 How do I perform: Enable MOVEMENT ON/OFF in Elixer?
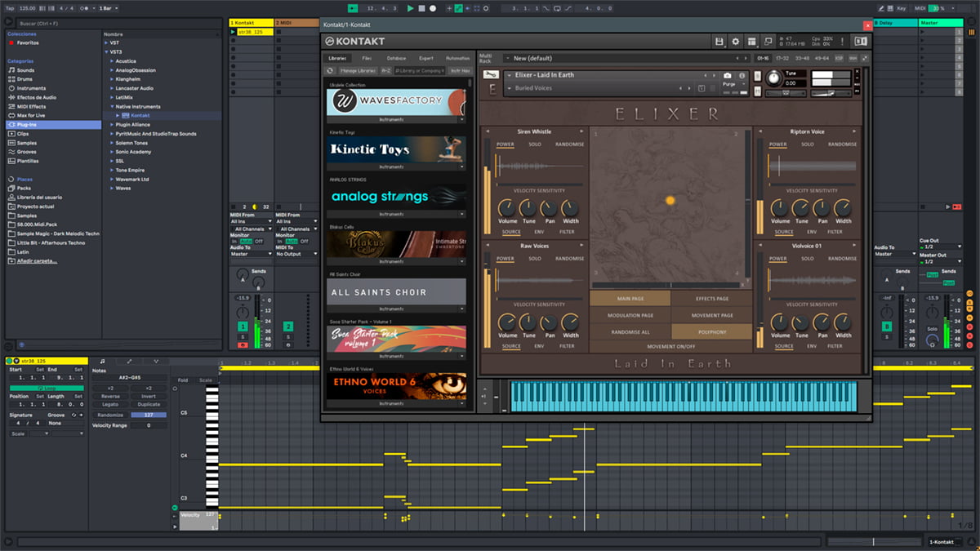[670, 346]
